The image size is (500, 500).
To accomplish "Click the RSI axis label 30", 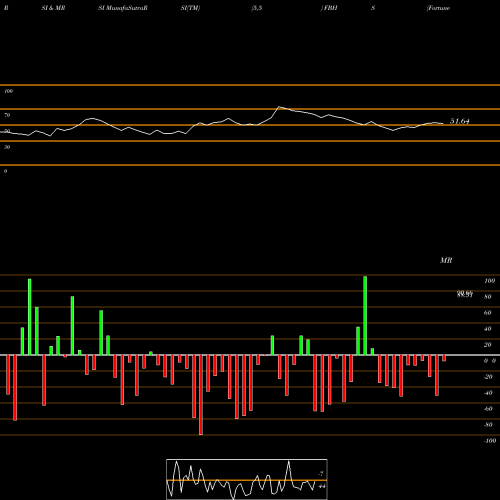I will [x=7, y=147].
